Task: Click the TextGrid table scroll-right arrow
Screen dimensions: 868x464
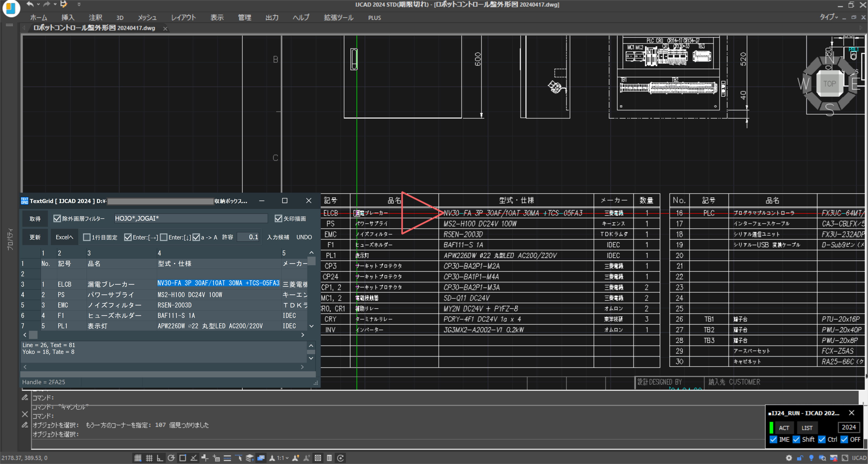Action: pyautogui.click(x=303, y=335)
